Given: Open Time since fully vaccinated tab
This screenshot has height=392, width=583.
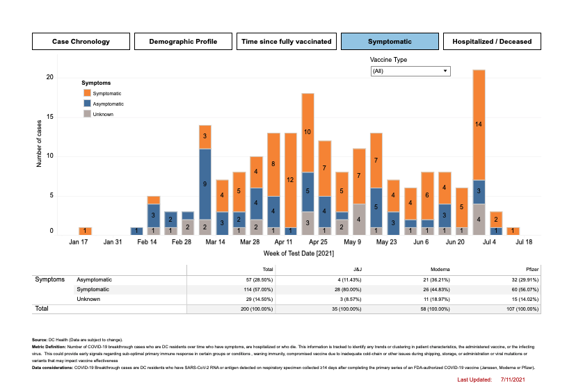Looking at the screenshot, I should click(286, 42).
